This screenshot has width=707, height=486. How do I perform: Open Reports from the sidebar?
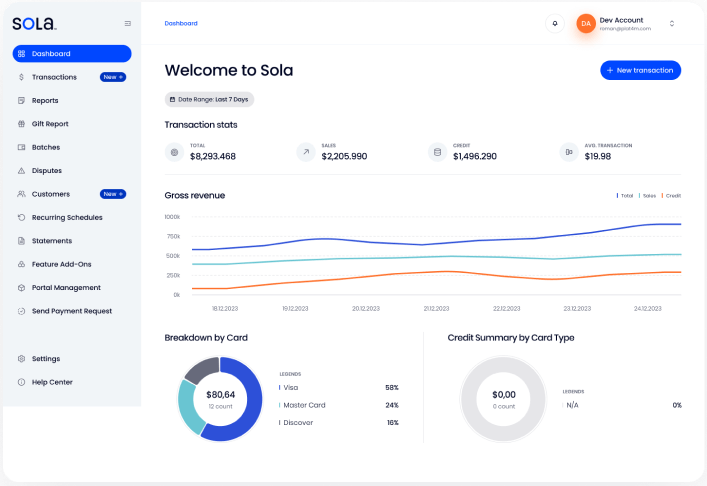45,100
